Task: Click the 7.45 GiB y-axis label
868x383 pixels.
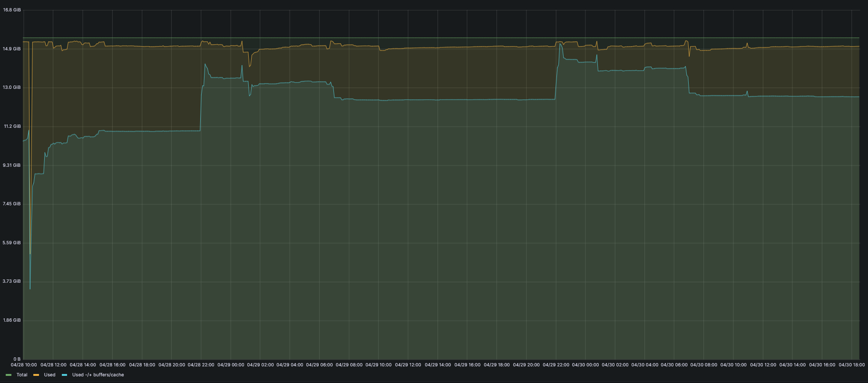Action: click(12, 204)
